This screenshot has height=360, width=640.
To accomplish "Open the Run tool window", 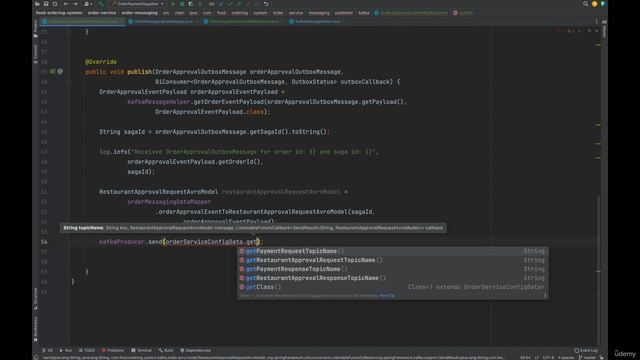I will 66,350.
